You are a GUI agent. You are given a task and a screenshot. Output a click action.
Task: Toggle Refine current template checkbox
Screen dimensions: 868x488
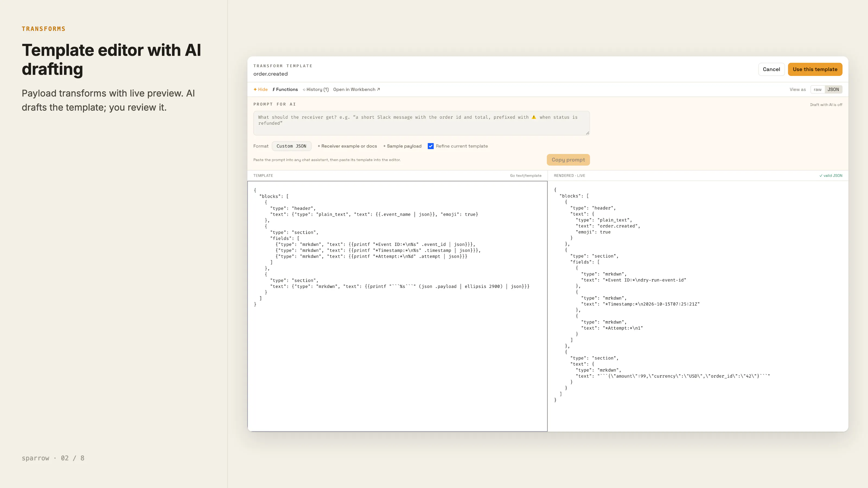[431, 146]
